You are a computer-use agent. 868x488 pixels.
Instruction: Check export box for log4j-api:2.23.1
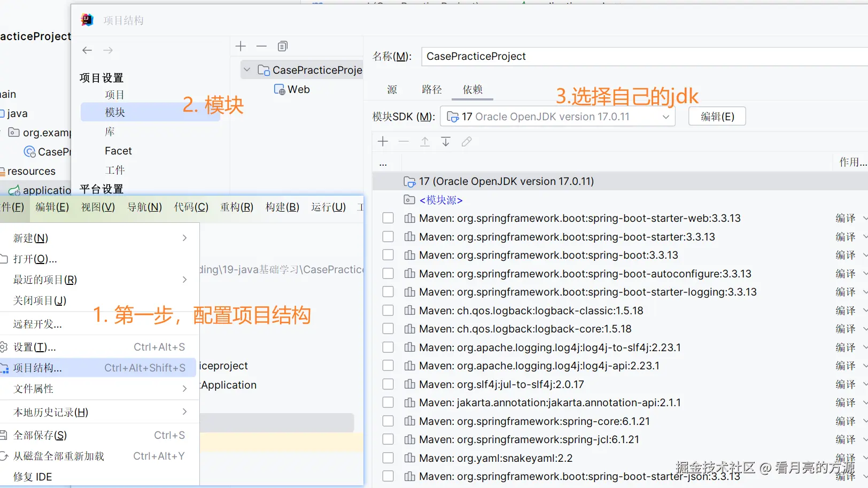pyautogui.click(x=388, y=366)
